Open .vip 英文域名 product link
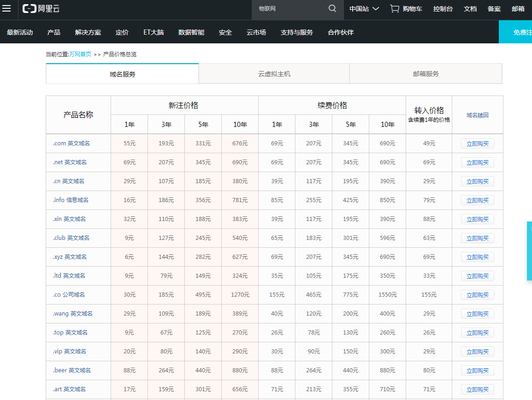This screenshot has height=400, width=532. pyautogui.click(x=70, y=352)
